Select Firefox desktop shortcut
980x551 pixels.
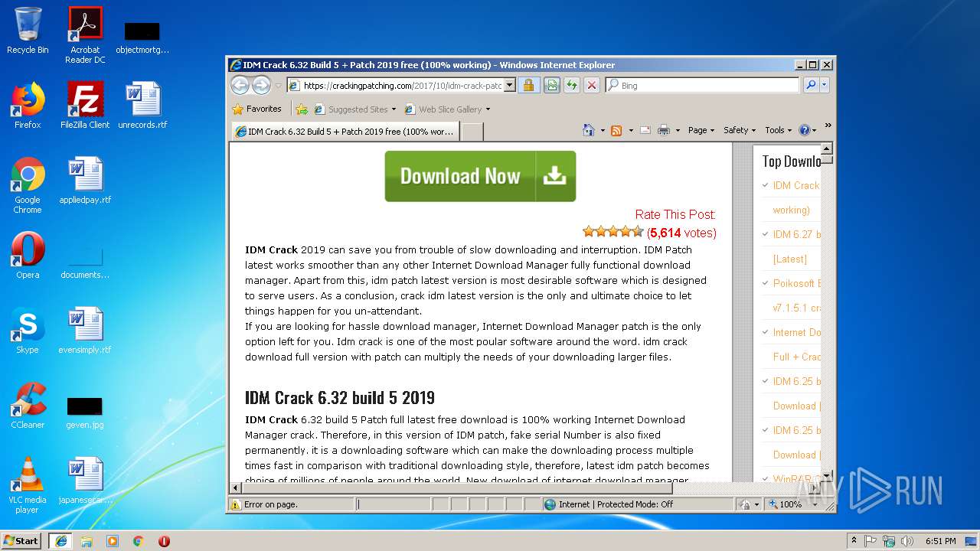click(x=28, y=106)
